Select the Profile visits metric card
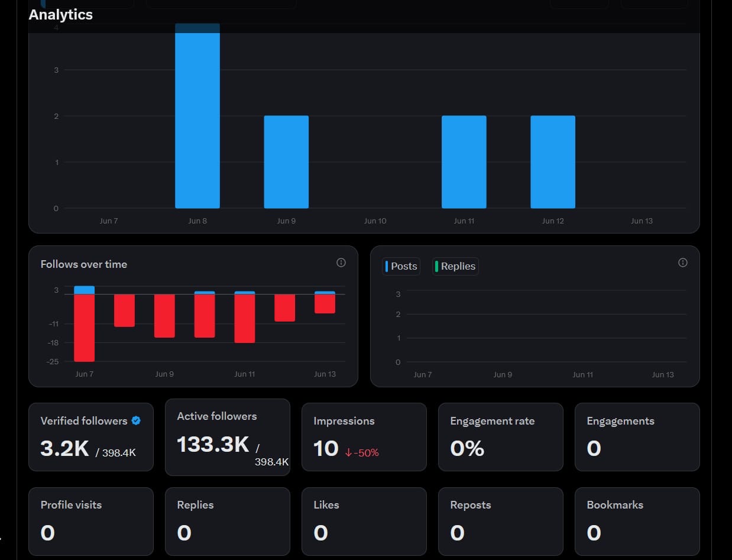732x560 pixels. click(91, 521)
